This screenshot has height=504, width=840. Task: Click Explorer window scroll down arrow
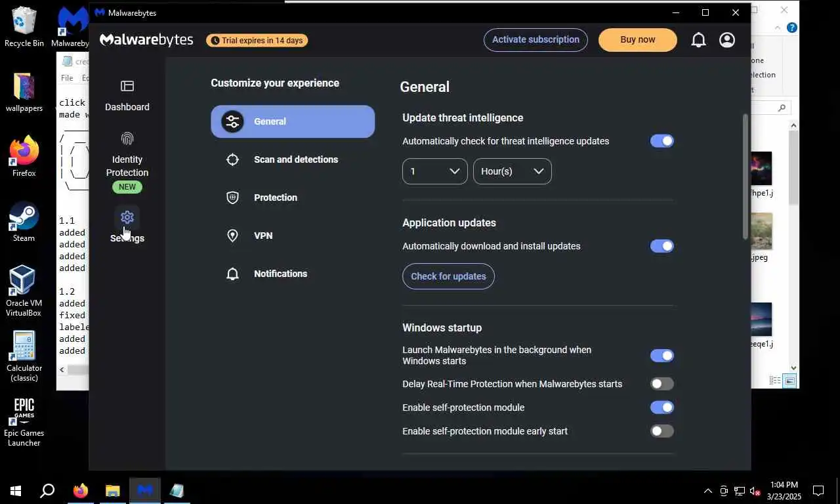tap(793, 368)
